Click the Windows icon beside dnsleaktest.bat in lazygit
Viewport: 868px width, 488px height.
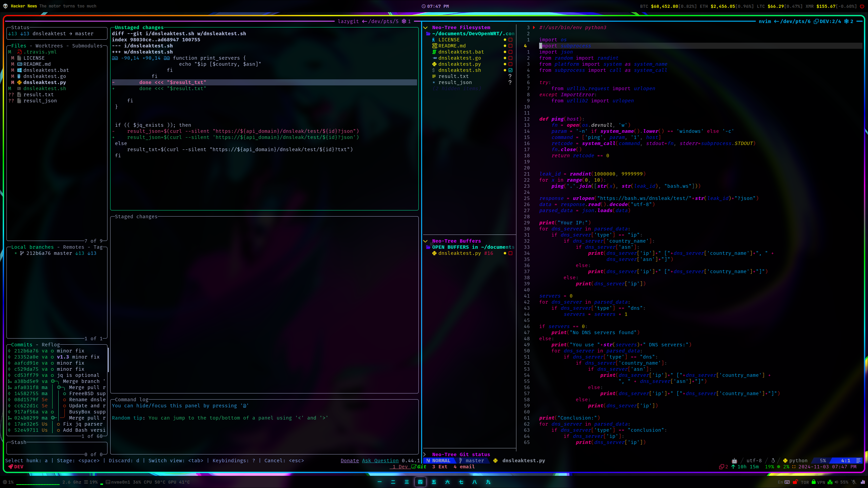20,70
